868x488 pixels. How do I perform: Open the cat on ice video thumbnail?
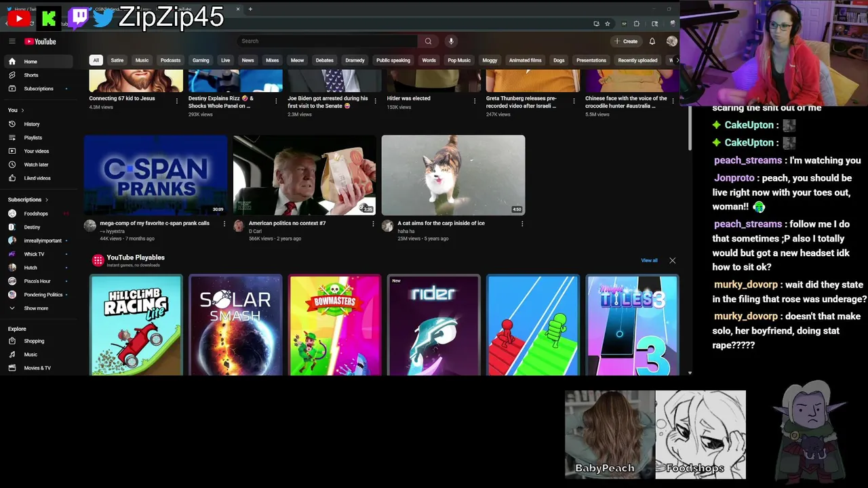pyautogui.click(x=453, y=175)
